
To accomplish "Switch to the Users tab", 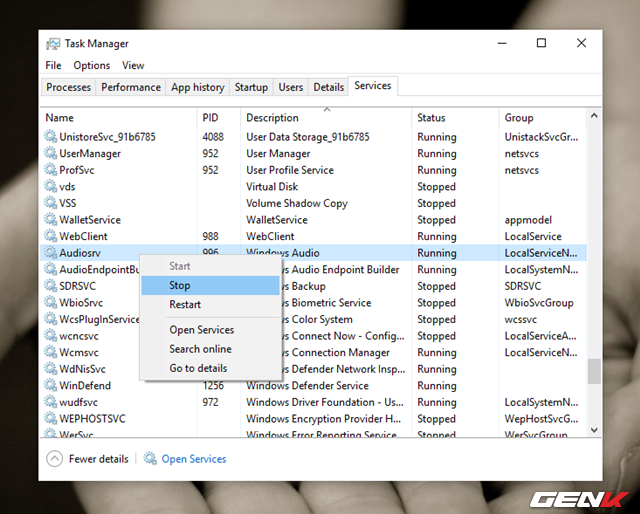I will click(x=291, y=87).
